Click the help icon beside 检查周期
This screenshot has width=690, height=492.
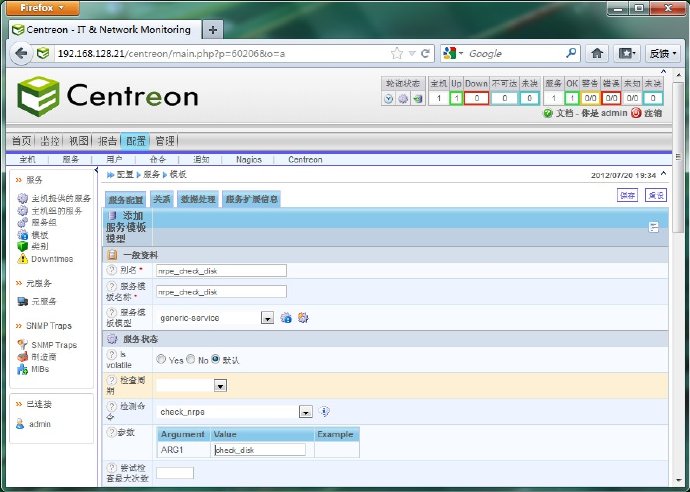[x=112, y=380]
